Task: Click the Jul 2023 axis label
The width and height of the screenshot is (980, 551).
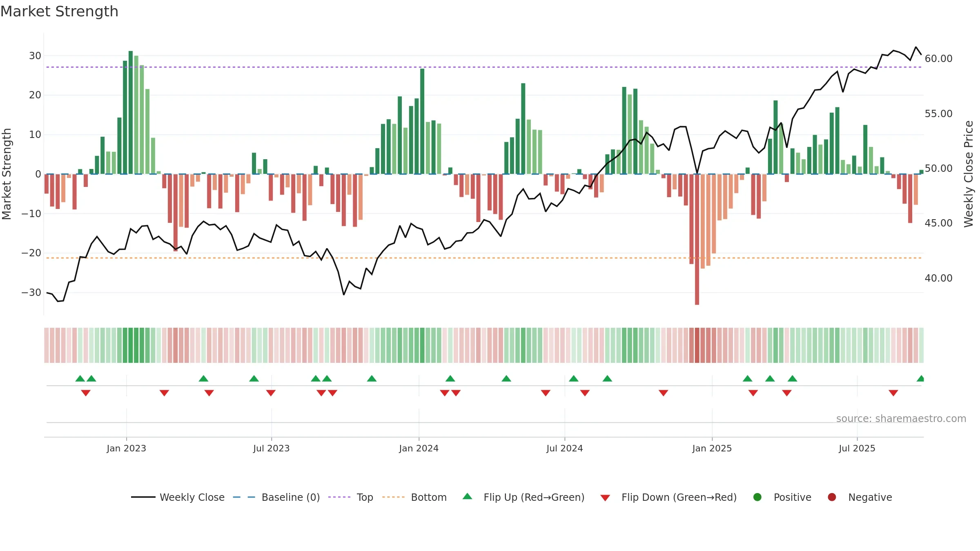Action: [x=271, y=448]
